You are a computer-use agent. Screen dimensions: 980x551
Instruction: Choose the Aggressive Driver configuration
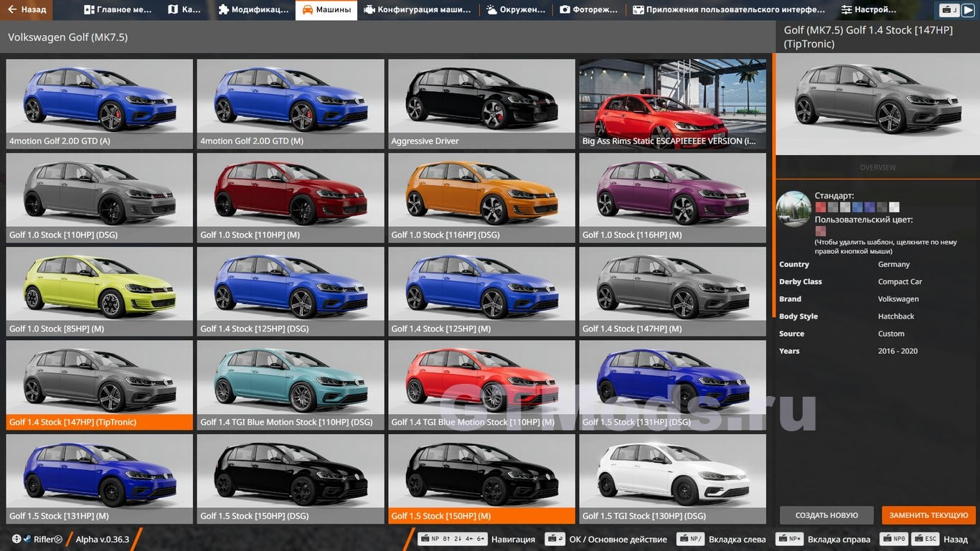point(482,104)
